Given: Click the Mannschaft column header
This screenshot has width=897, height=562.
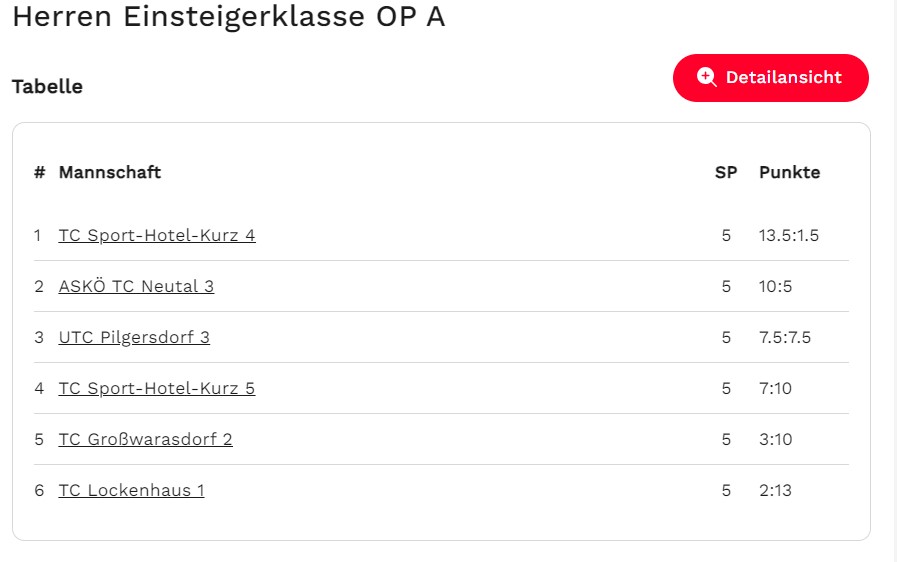Looking at the screenshot, I should pos(110,172).
